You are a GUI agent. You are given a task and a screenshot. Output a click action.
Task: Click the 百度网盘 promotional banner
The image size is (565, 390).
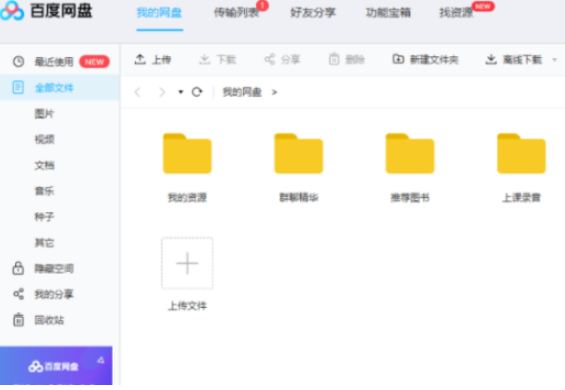56,365
